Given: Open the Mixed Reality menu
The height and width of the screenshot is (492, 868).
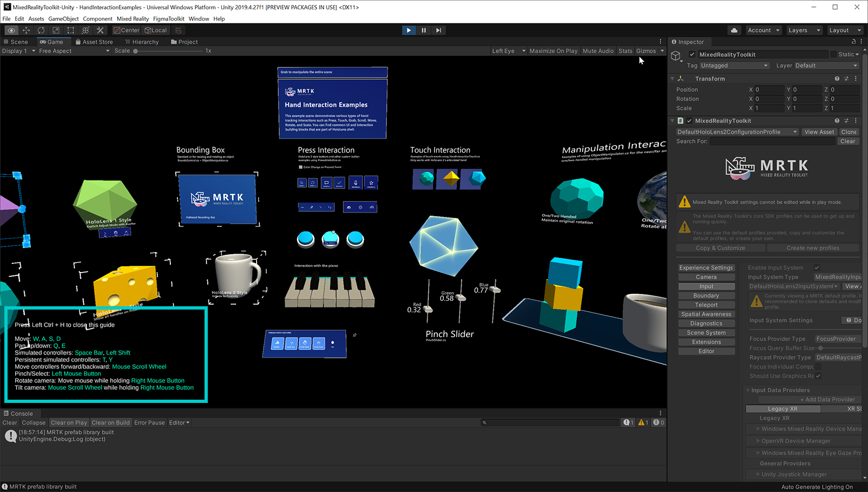Looking at the screenshot, I should (x=132, y=18).
